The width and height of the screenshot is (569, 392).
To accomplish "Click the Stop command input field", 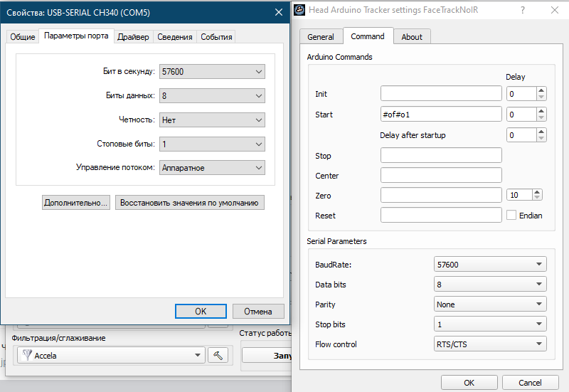I will pyautogui.click(x=441, y=155).
